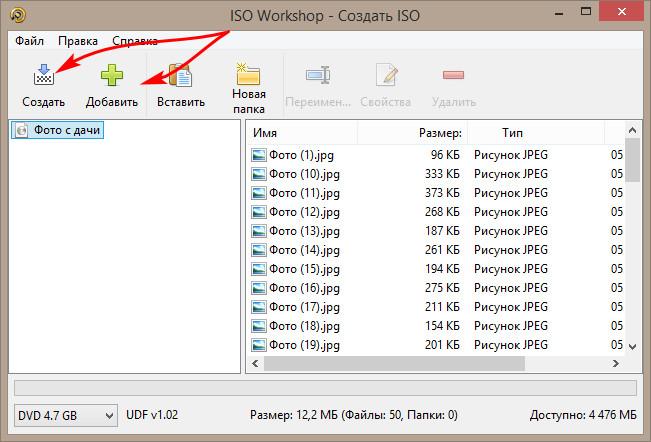Click the 96 КБ size cell
The width and height of the screenshot is (651, 442).
445,155
